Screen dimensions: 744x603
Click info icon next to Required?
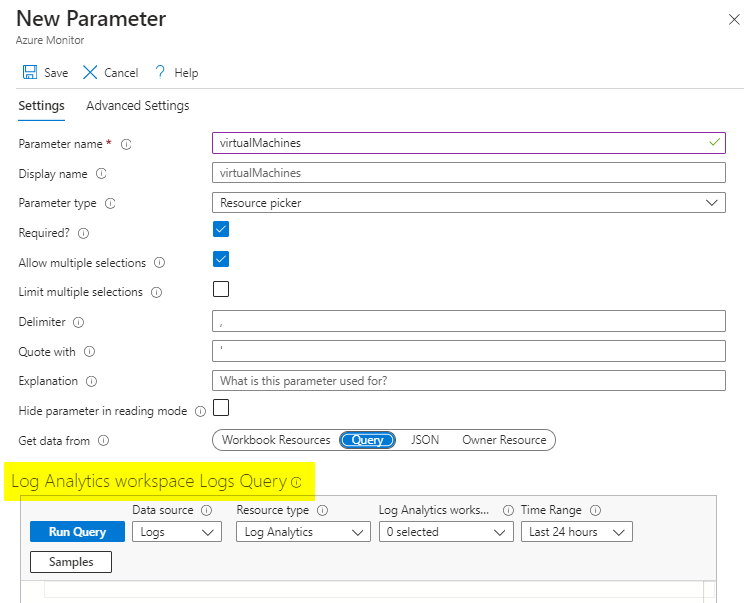pyautogui.click(x=84, y=233)
